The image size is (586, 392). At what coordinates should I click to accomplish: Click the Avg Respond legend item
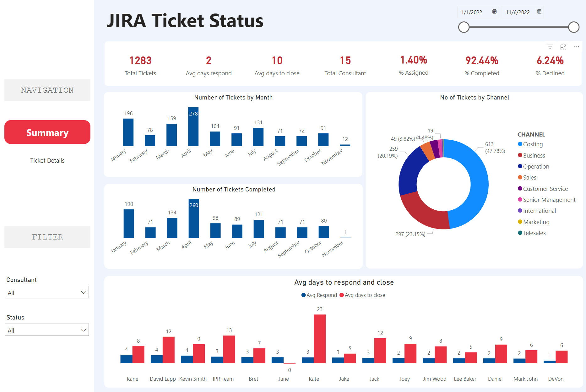pyautogui.click(x=319, y=295)
